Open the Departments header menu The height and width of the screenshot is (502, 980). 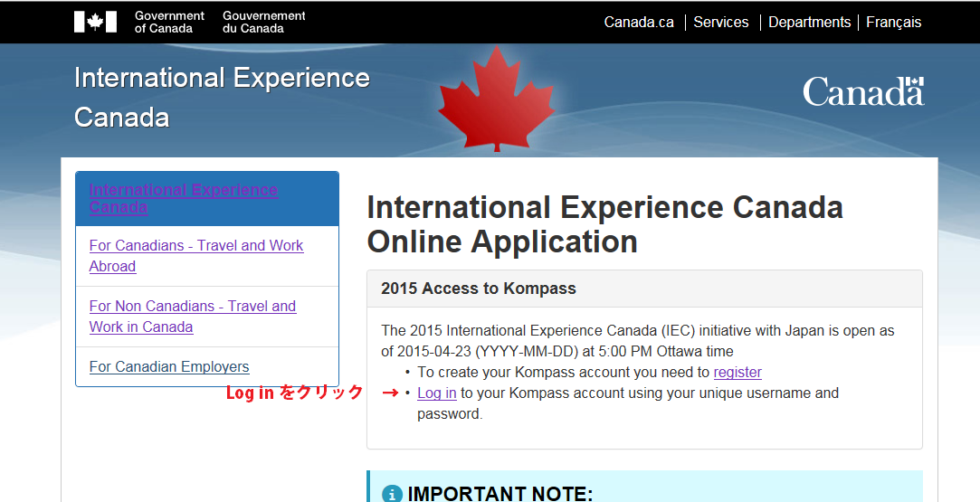tap(809, 22)
